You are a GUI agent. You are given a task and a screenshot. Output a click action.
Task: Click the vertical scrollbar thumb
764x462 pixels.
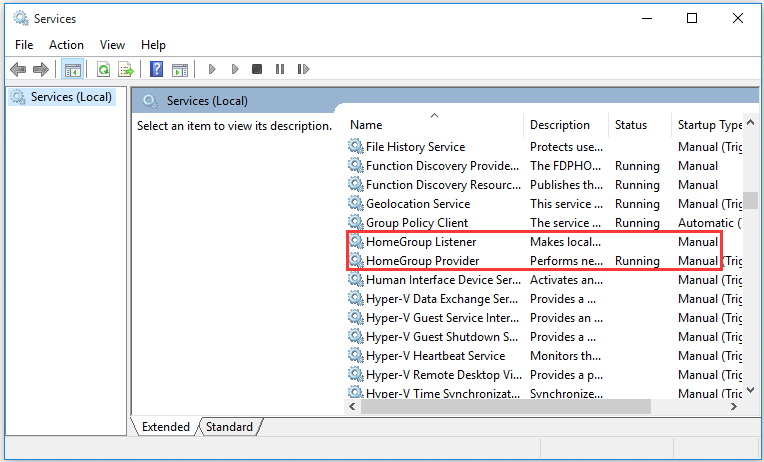(x=751, y=200)
